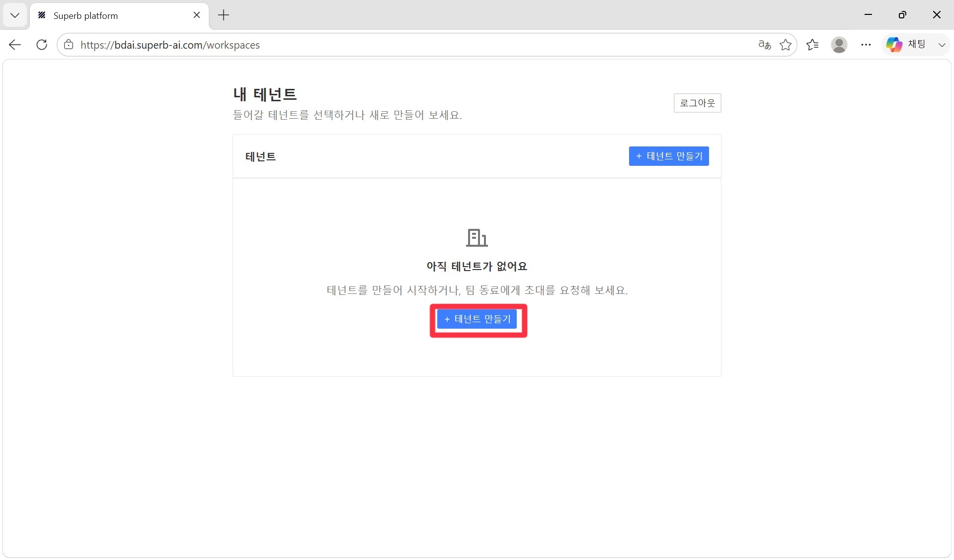The image size is (954, 560).
Task: Select the Superb platform tab
Action: click(x=119, y=15)
